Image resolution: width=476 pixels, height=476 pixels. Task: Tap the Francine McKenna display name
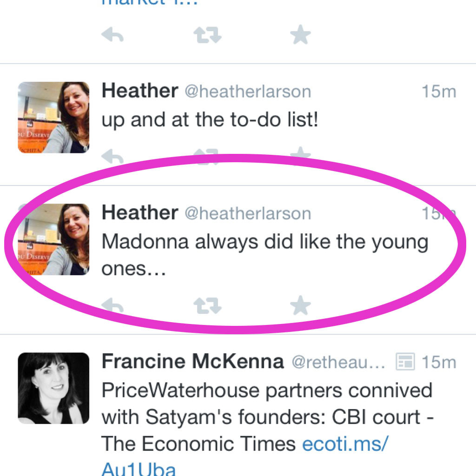point(193,361)
